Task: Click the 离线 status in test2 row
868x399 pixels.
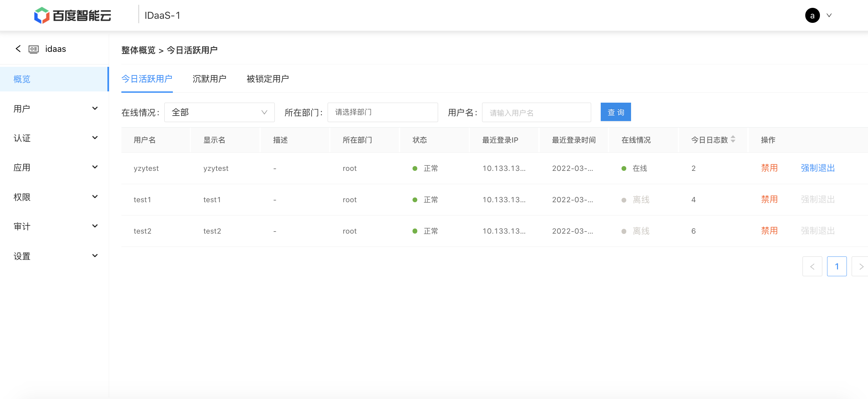Action: [x=635, y=231]
